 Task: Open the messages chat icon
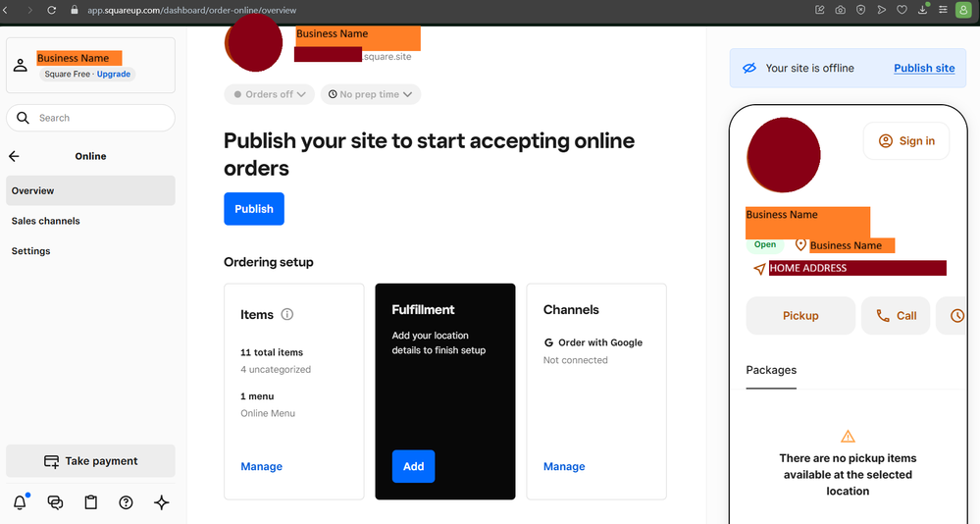pos(56,502)
